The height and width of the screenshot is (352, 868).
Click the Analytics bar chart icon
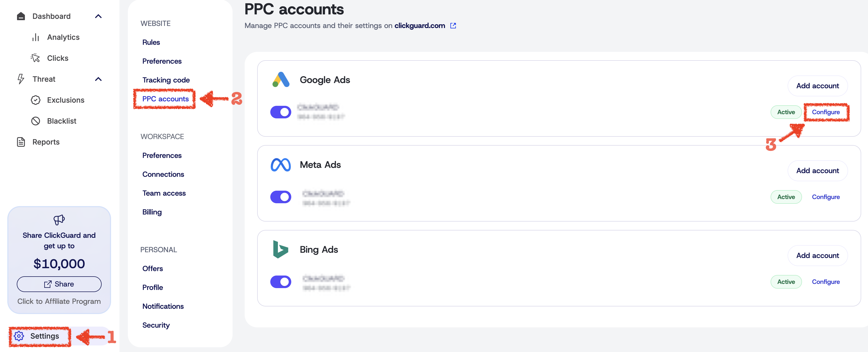(x=36, y=37)
